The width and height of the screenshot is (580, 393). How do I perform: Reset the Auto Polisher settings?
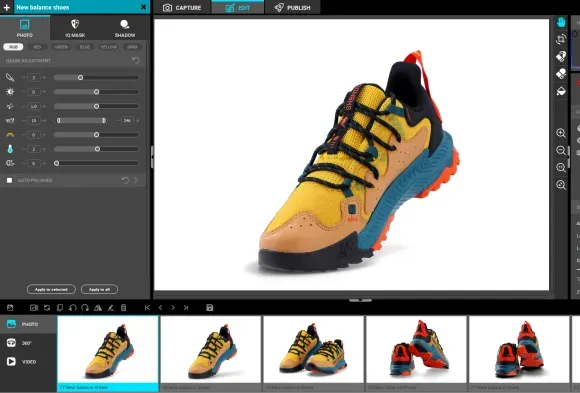tap(125, 180)
